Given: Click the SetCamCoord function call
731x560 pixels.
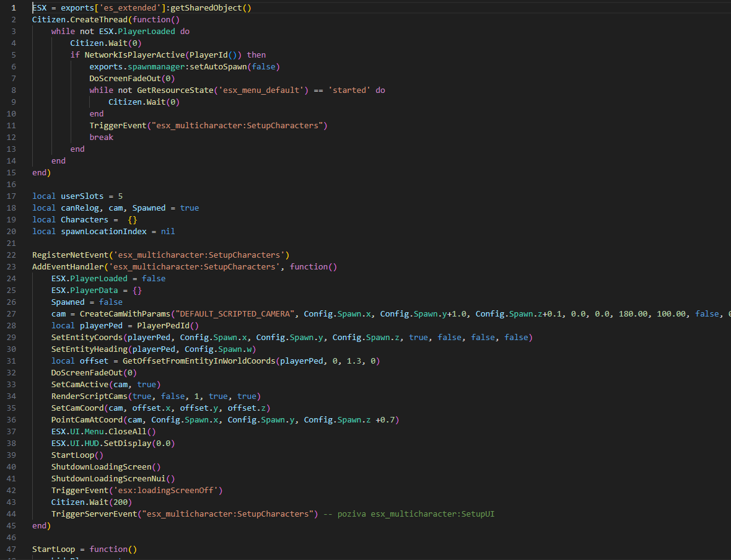Looking at the screenshot, I should [77, 408].
